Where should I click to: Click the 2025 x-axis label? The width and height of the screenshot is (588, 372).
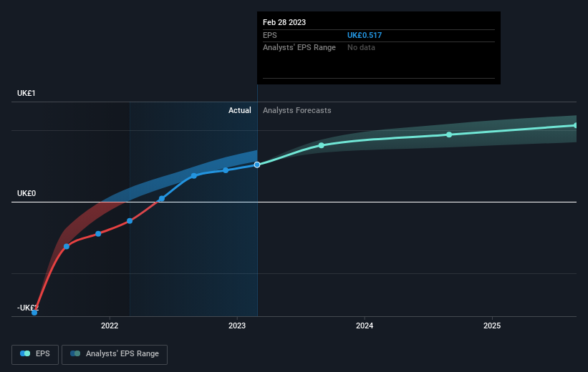point(492,325)
